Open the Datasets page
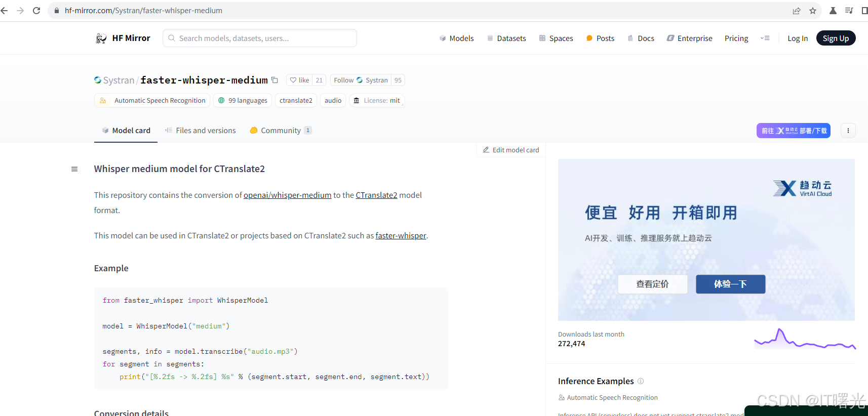The height and width of the screenshot is (416, 868). (506, 38)
